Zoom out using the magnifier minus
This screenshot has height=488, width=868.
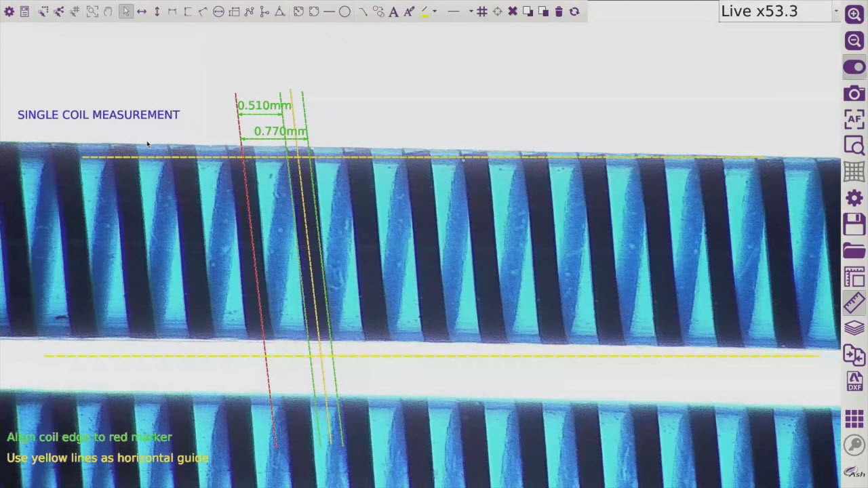(854, 41)
